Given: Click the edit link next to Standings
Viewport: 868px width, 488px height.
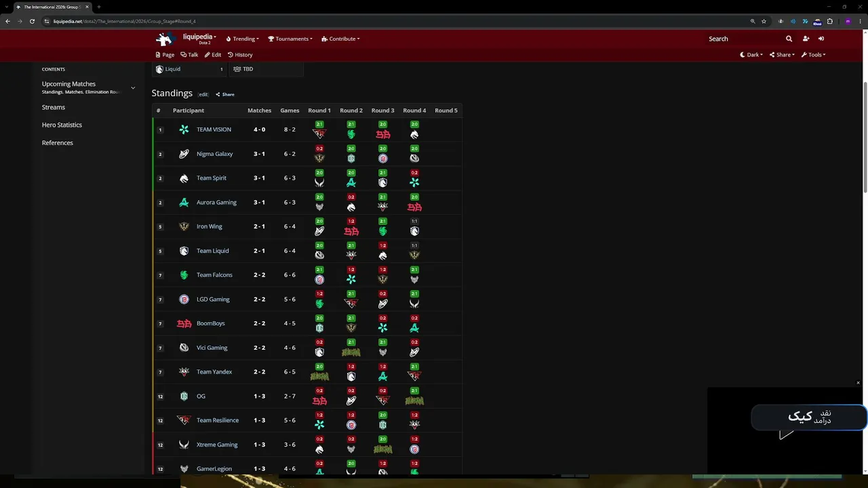Looking at the screenshot, I should tap(203, 94).
